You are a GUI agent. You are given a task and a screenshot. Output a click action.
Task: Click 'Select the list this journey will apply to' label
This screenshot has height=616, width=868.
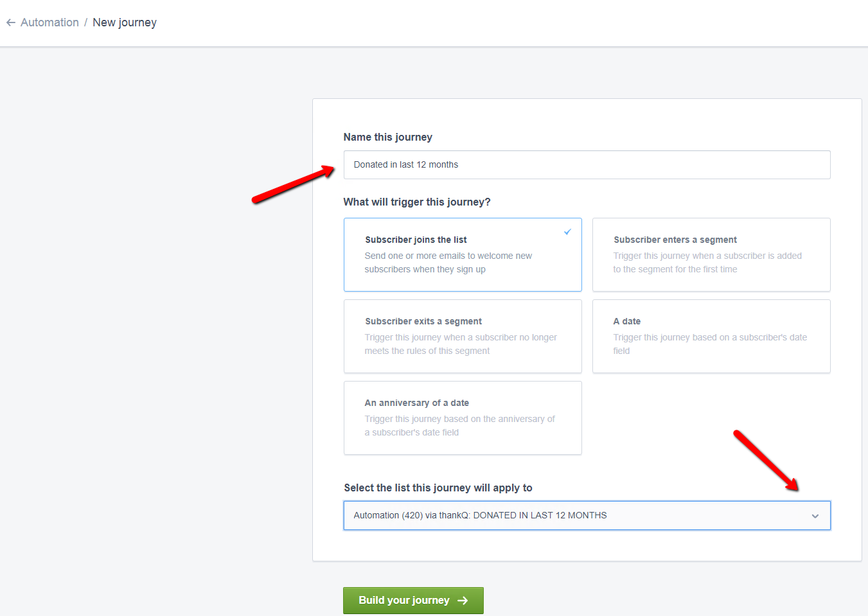[x=438, y=488]
